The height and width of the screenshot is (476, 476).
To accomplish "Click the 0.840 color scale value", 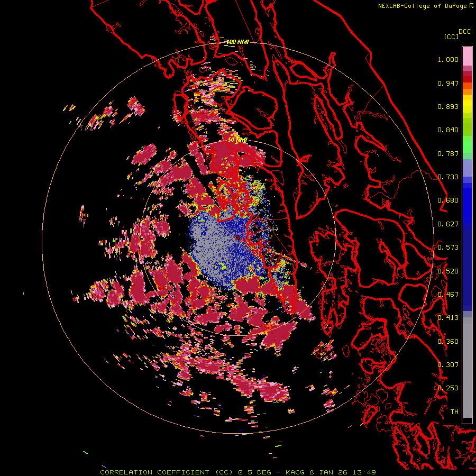I will pos(448,130).
